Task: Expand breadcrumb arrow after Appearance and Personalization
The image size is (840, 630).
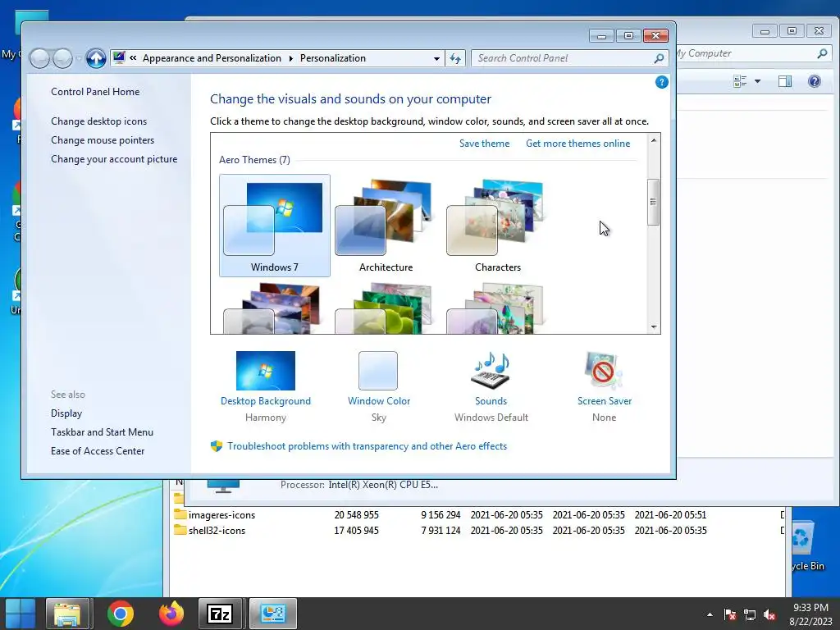Action: (291, 58)
